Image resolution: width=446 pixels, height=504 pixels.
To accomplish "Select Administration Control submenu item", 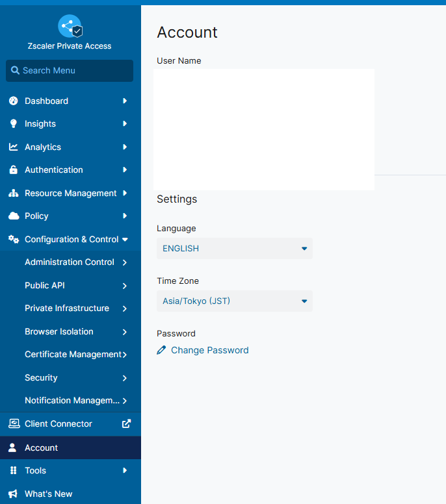I will point(70,262).
